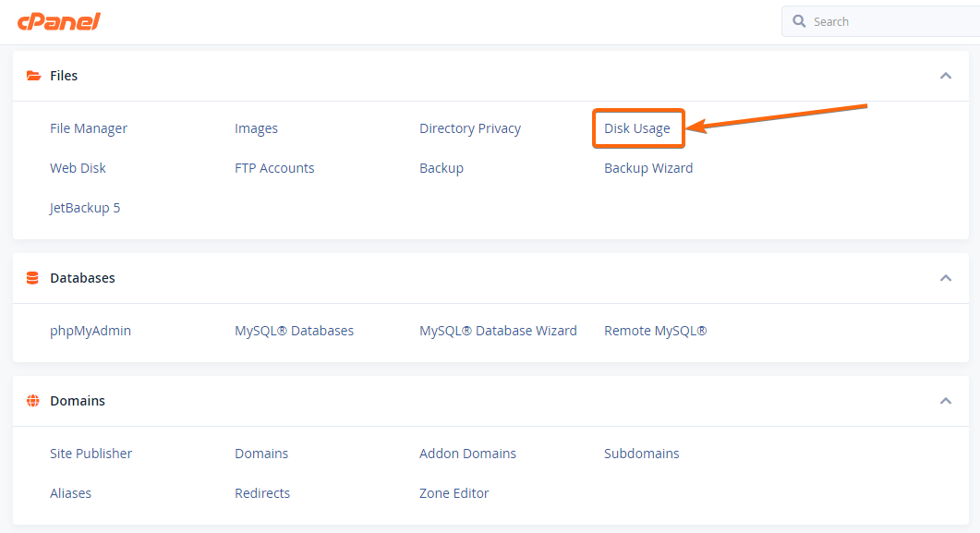Click the search magnifier icon
This screenshot has height=533, width=980.
(x=799, y=21)
